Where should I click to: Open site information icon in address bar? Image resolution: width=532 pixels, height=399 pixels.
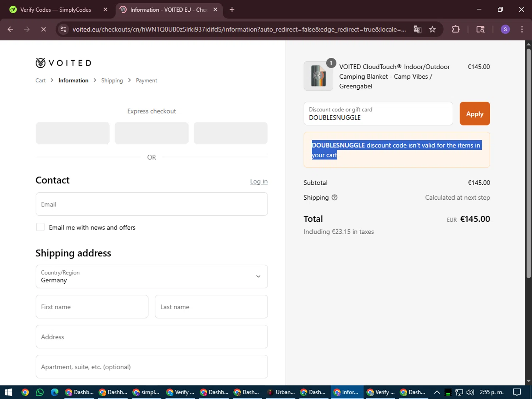[x=63, y=29]
